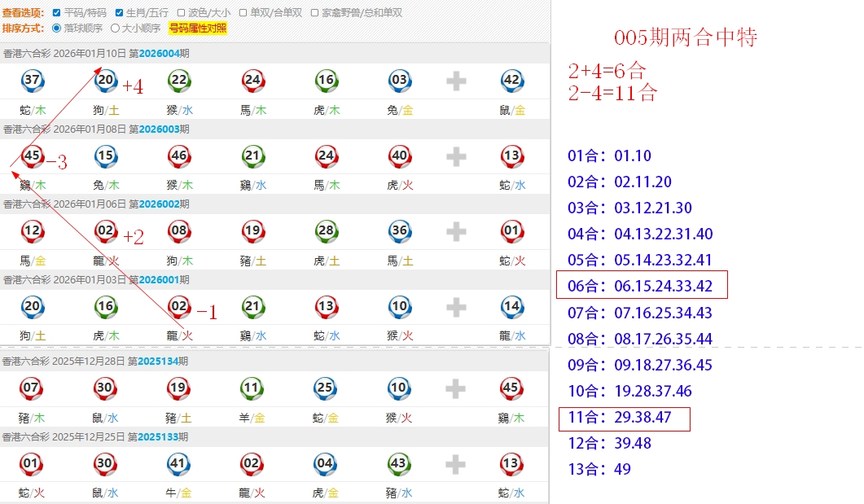864x504 pixels.
Task: Enable the 波色/大小 checkbox
Action: (x=182, y=13)
